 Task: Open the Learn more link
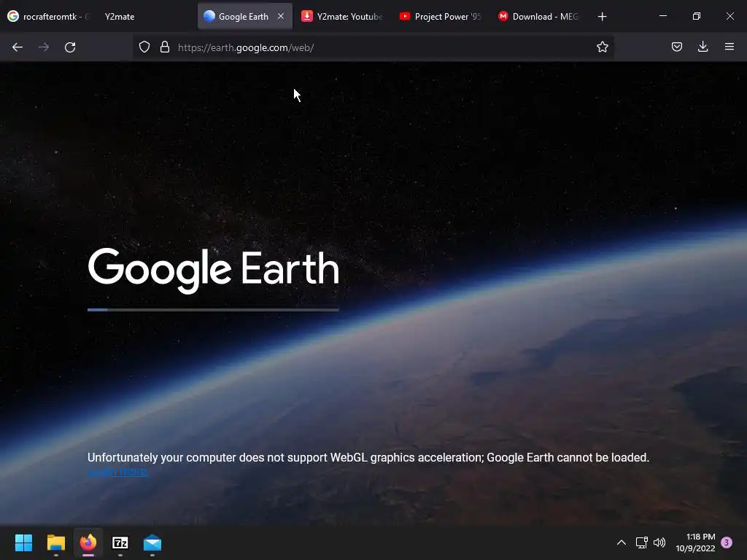pos(117,472)
